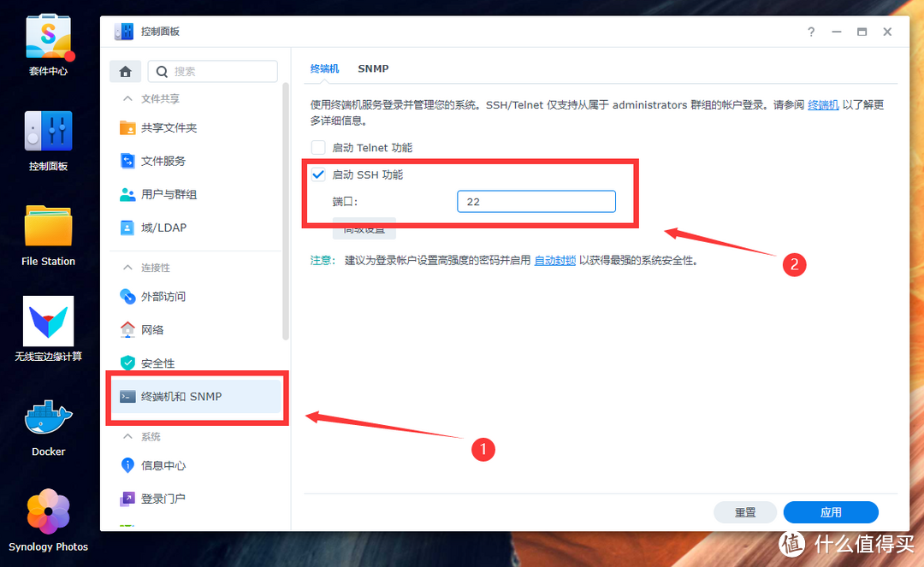Switch to the 终端机 tab
This screenshot has height=567, width=924.
(325, 69)
